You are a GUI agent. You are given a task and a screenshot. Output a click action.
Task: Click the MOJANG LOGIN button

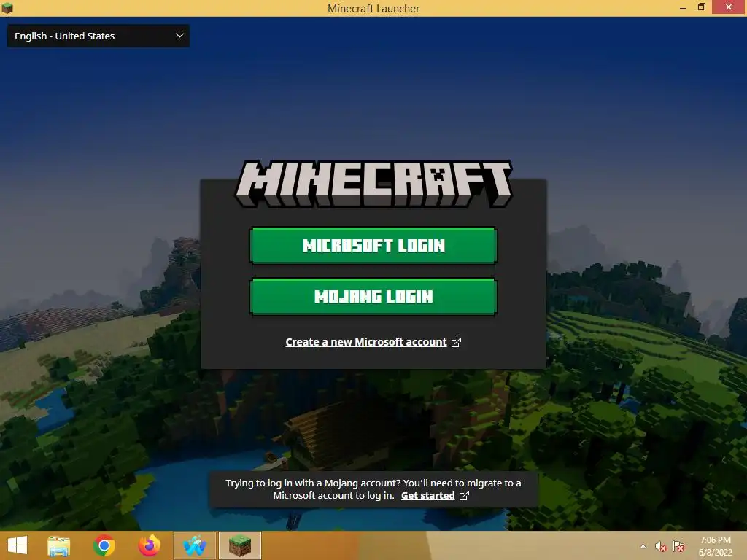pyautogui.click(x=373, y=296)
